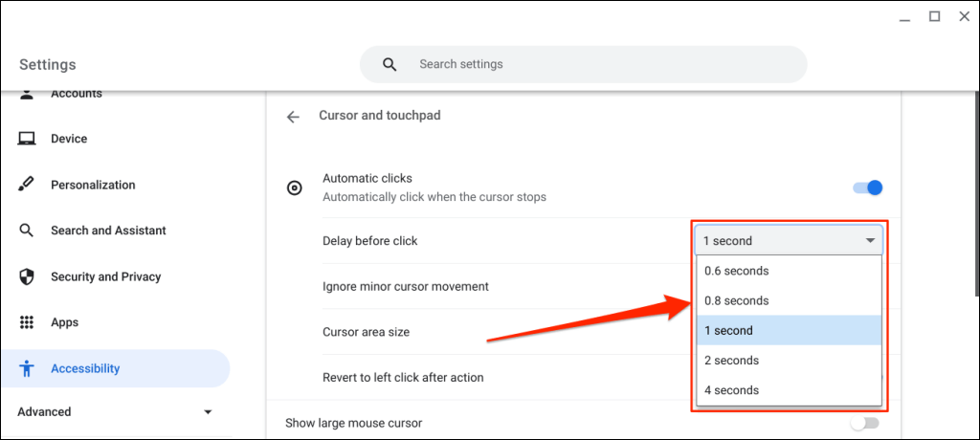Click the Apps grid icon
The image size is (980, 440).
27,322
